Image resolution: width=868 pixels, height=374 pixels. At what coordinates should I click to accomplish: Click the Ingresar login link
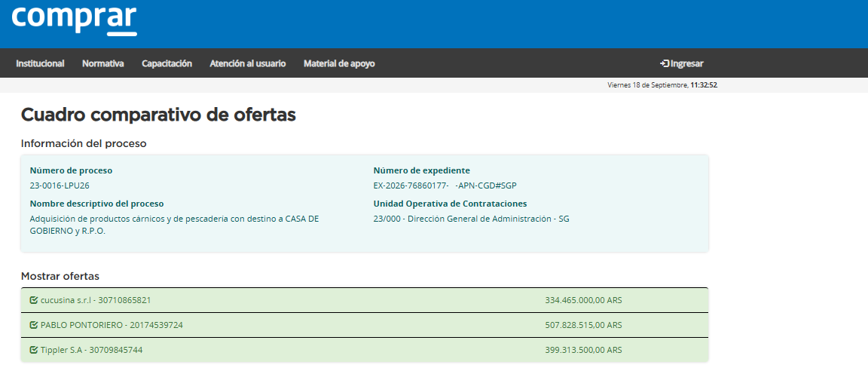click(x=681, y=64)
